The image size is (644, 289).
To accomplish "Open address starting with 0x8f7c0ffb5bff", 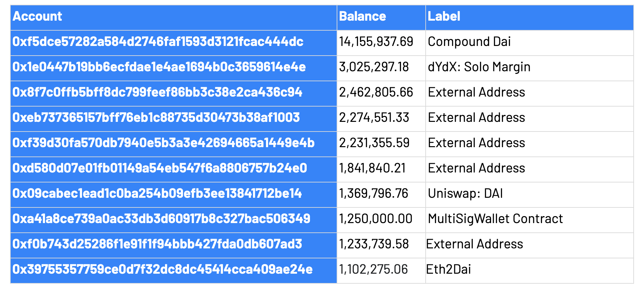I will tap(157, 92).
